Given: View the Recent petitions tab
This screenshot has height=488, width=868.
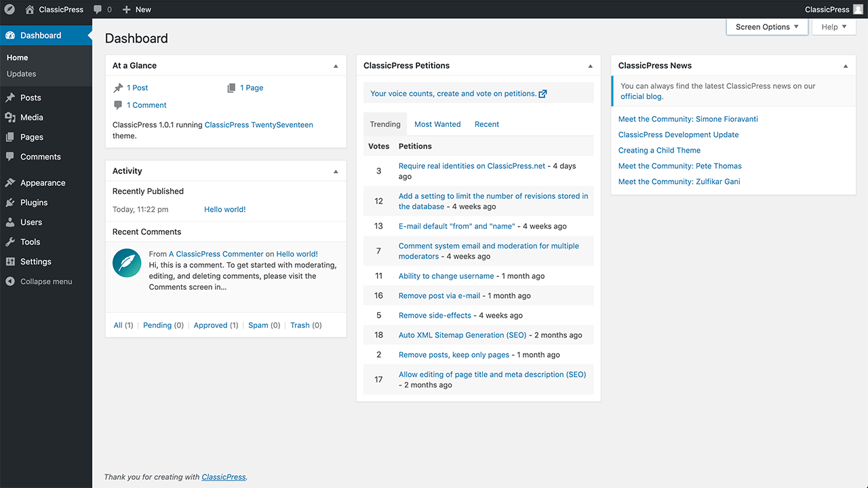Looking at the screenshot, I should pyautogui.click(x=486, y=124).
